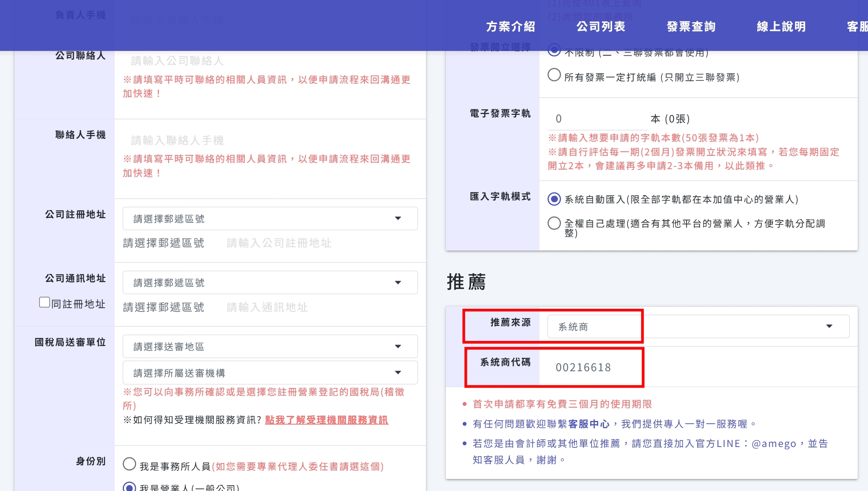This screenshot has width=868, height=491.
Task: Choose 全權自己處理 radio option
Action: coord(554,223)
